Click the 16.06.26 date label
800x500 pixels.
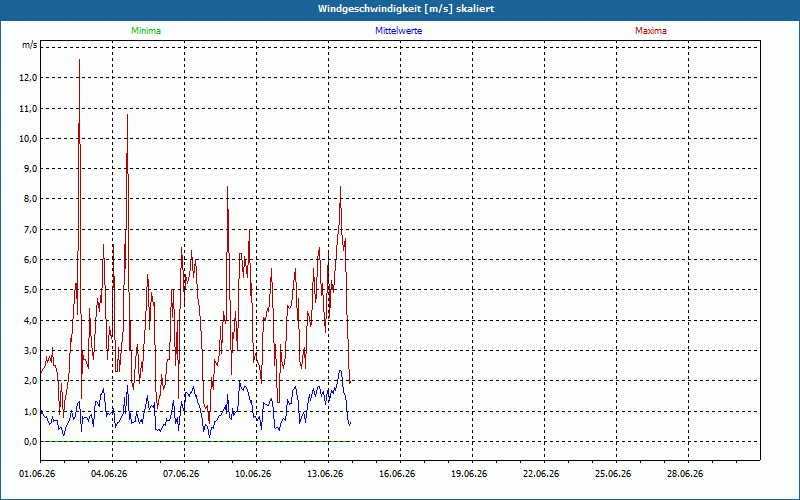point(397,474)
